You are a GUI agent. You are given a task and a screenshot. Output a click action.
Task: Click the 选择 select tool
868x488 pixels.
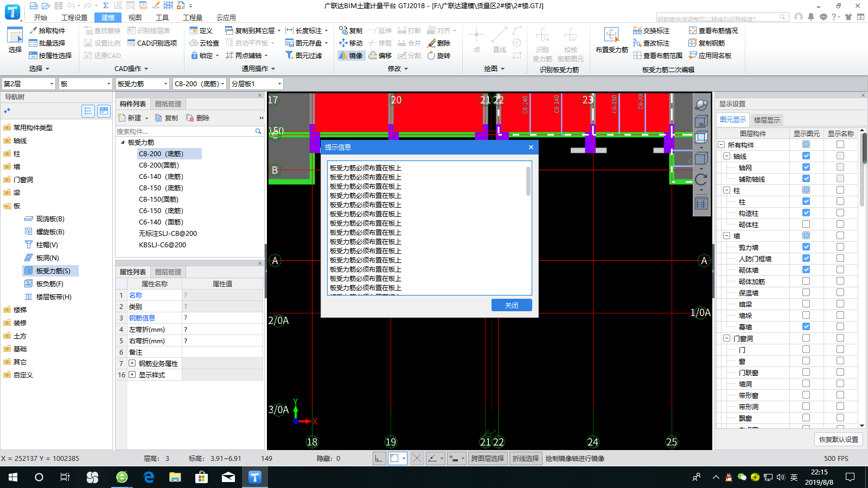pos(15,40)
